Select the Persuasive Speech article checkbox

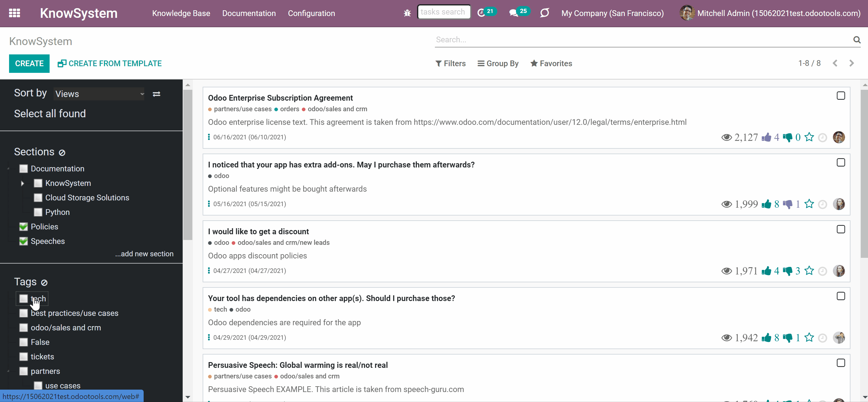(841, 363)
